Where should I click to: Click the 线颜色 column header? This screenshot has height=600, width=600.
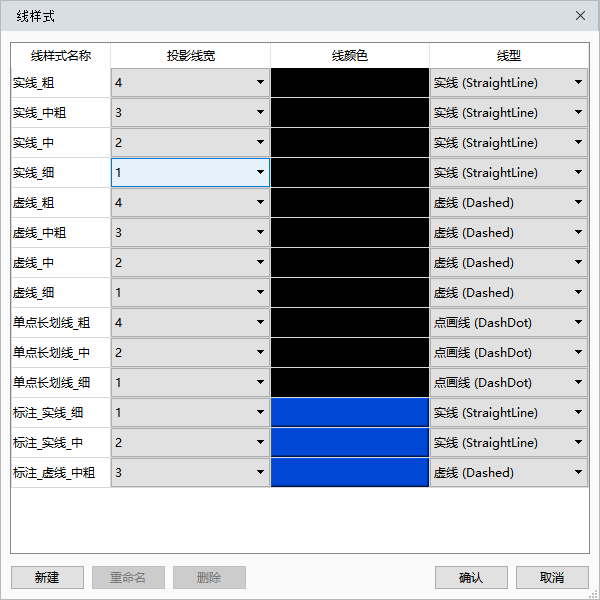pos(350,55)
